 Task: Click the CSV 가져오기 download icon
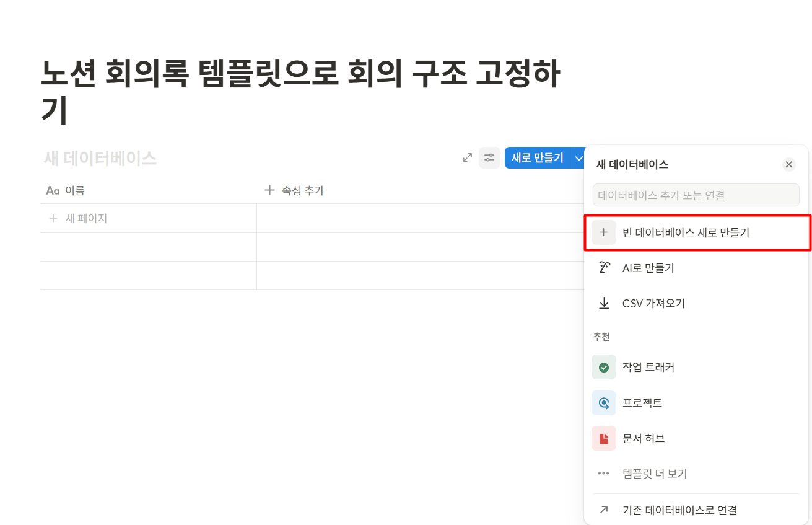[604, 302]
